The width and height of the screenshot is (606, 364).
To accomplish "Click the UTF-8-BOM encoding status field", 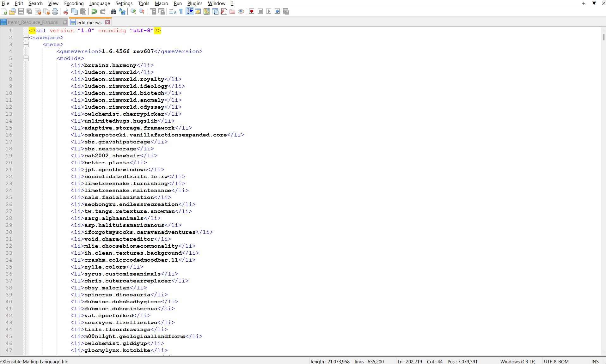I will pyautogui.click(x=556, y=361).
